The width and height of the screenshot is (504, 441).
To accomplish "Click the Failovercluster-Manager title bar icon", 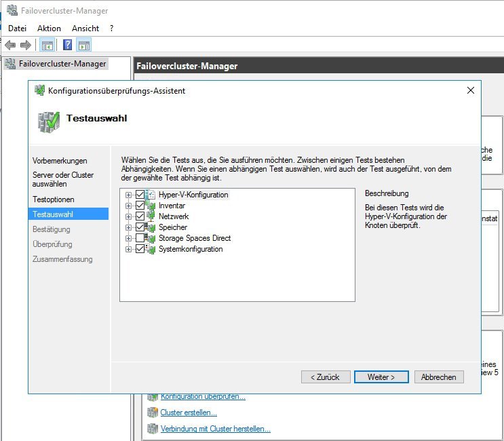I will coord(12,10).
